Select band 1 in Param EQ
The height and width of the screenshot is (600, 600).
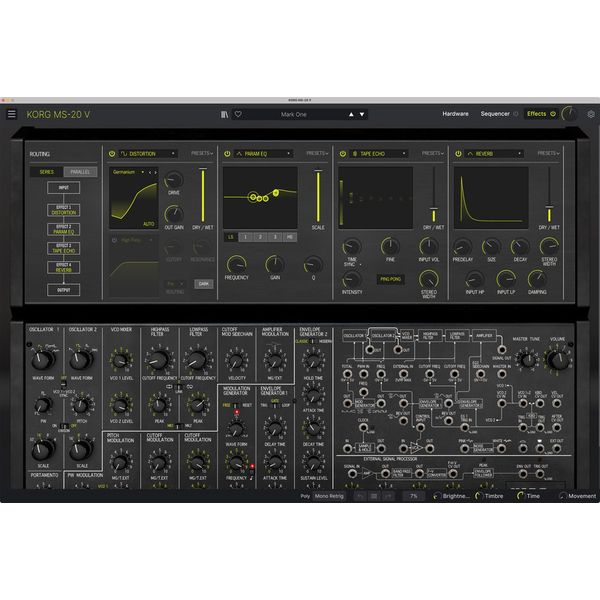(x=245, y=237)
